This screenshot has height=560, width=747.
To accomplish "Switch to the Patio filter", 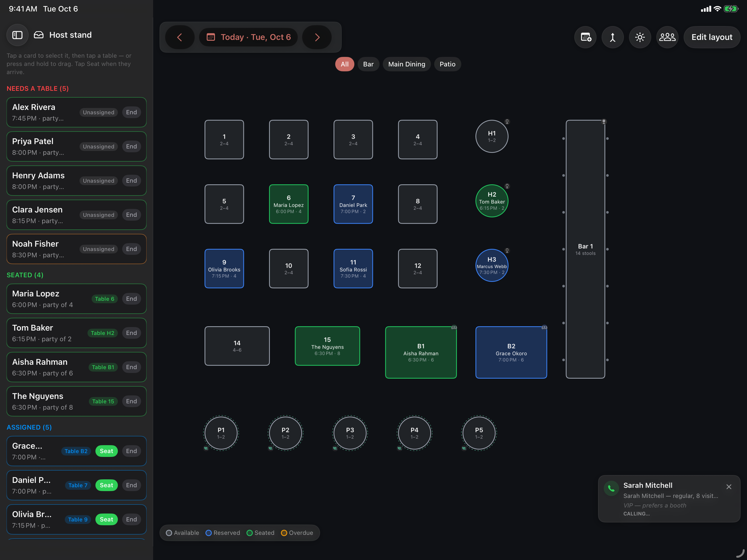I will pyautogui.click(x=447, y=64).
